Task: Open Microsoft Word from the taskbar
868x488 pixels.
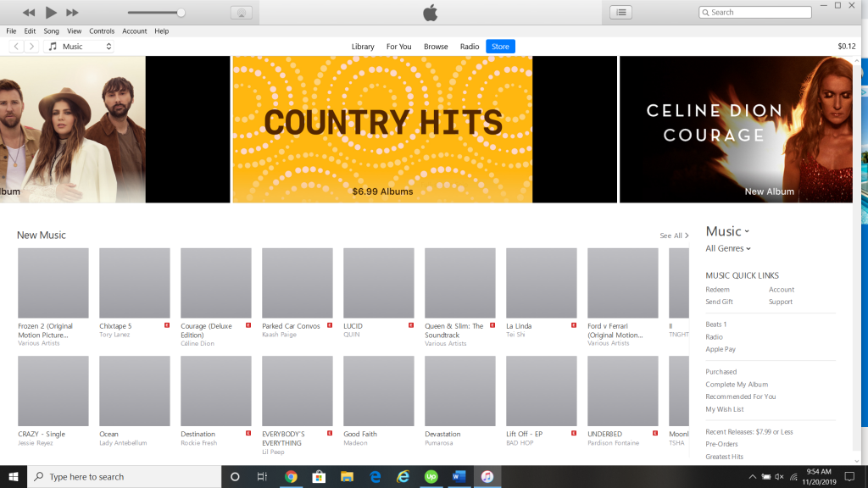Action: click(x=459, y=477)
